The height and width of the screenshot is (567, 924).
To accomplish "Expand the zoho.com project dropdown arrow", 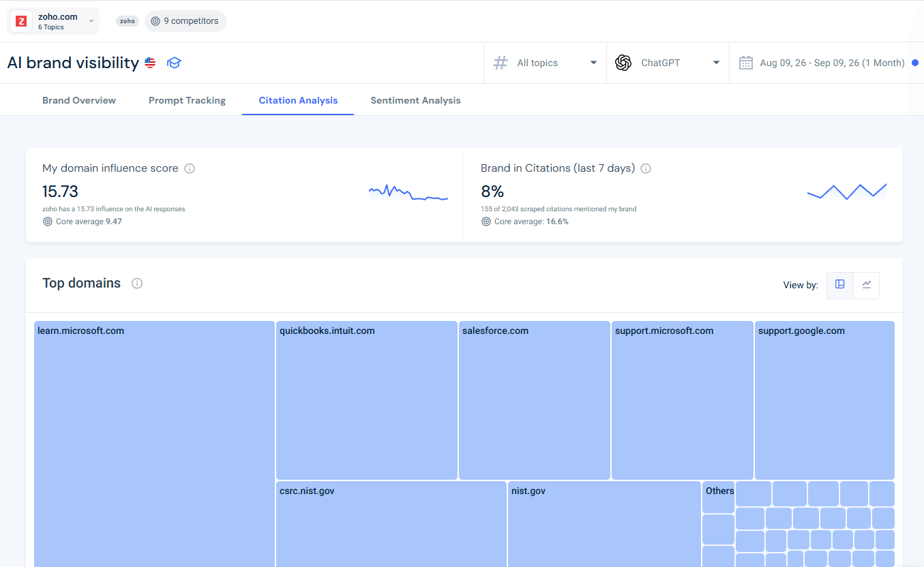I will pyautogui.click(x=91, y=21).
